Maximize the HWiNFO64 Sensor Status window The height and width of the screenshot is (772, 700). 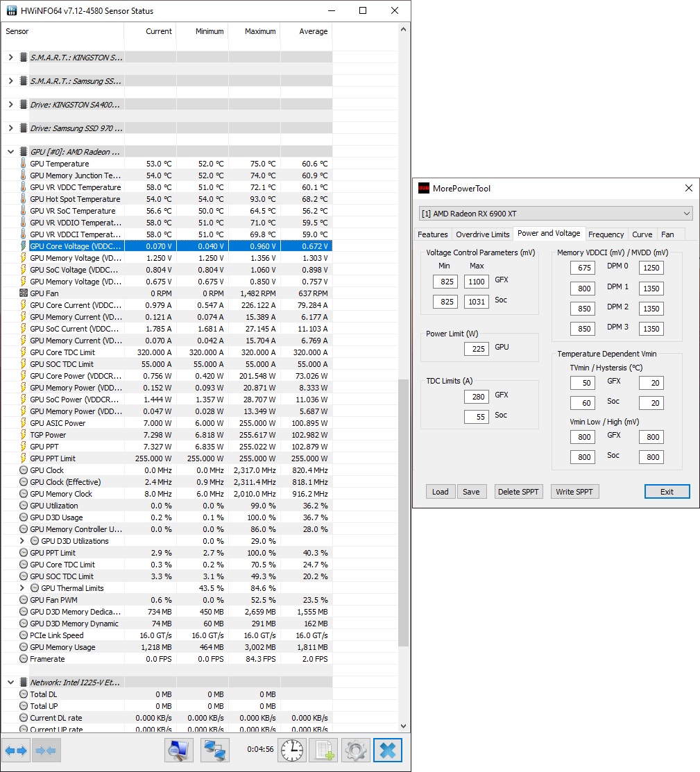click(x=363, y=10)
